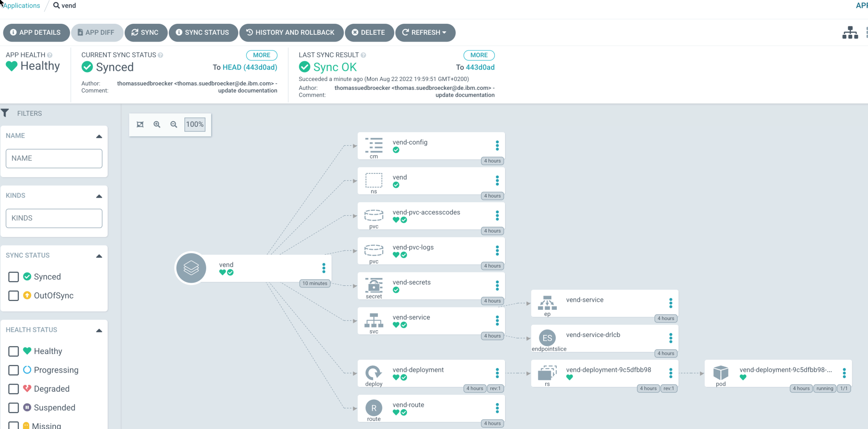
Task: Switch to tree view layout icon
Action: click(x=850, y=33)
